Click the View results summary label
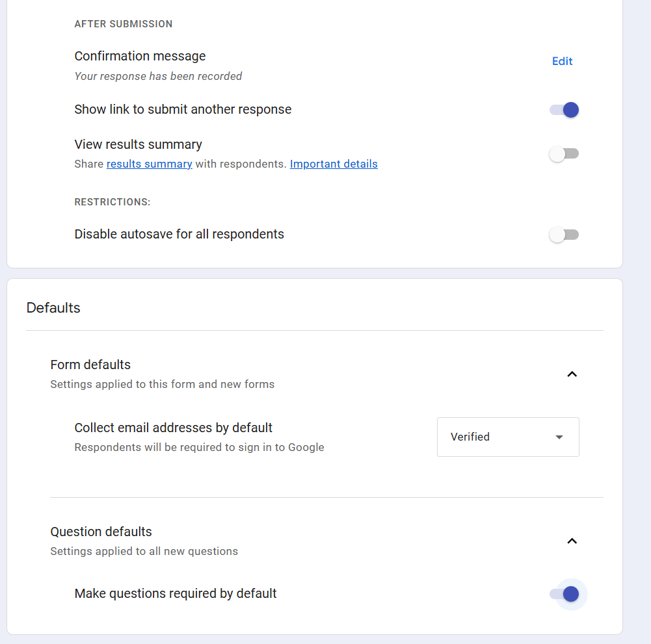The height and width of the screenshot is (644, 651). [138, 144]
